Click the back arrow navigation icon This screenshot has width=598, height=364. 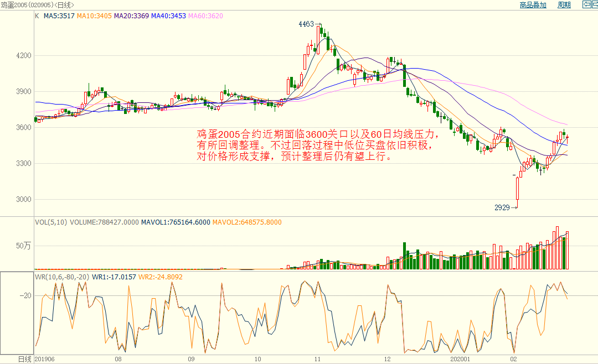586,5
